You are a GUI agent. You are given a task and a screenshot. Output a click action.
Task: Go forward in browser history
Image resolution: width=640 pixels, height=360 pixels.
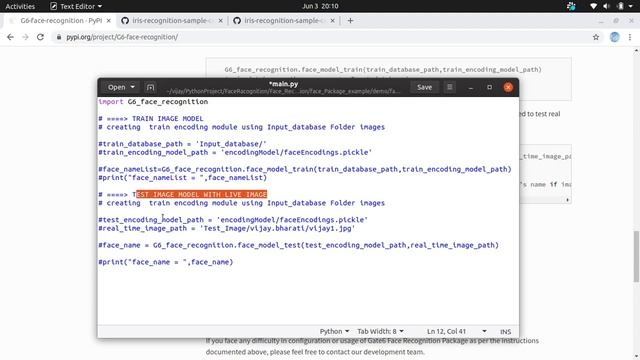coord(25,37)
